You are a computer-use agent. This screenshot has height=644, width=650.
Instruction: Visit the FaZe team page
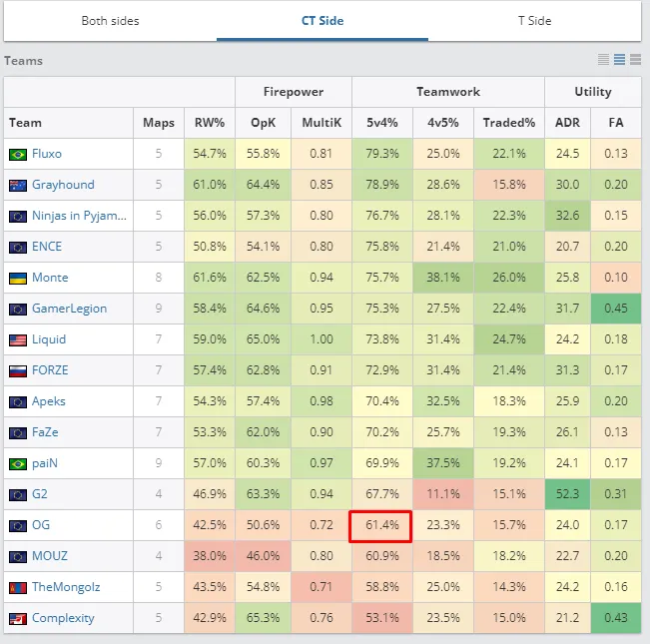tap(45, 432)
